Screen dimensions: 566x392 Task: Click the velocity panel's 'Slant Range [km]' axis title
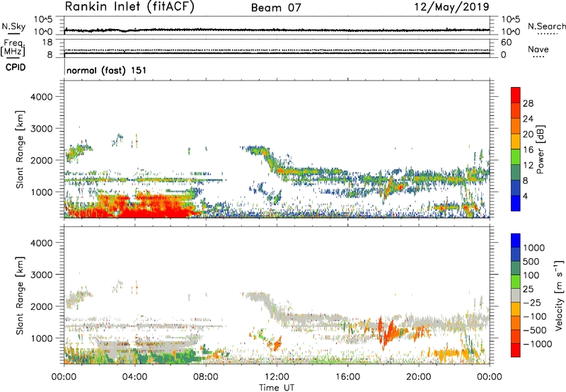20,295
